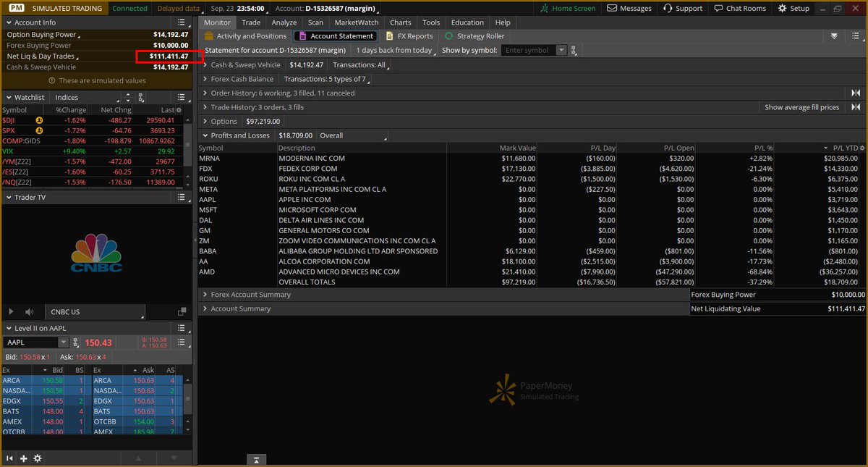Image resolution: width=868 pixels, height=467 pixels.
Task: Toggle Order History section width icon
Action: (x=856, y=93)
